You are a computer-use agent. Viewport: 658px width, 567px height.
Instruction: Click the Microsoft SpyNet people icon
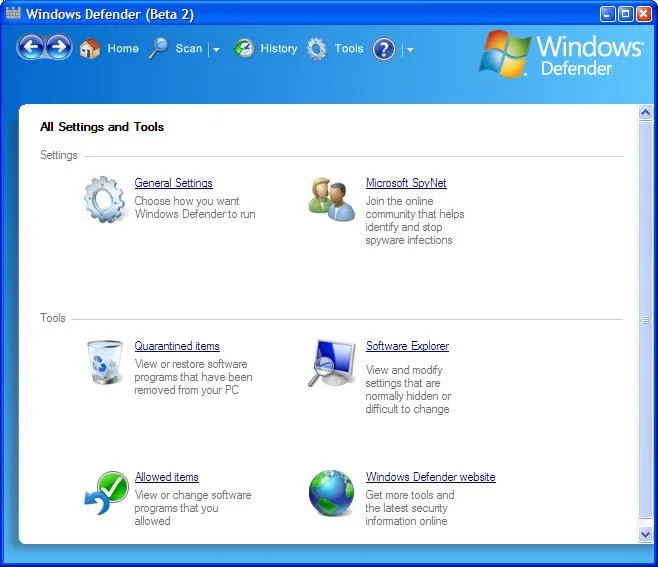point(332,200)
